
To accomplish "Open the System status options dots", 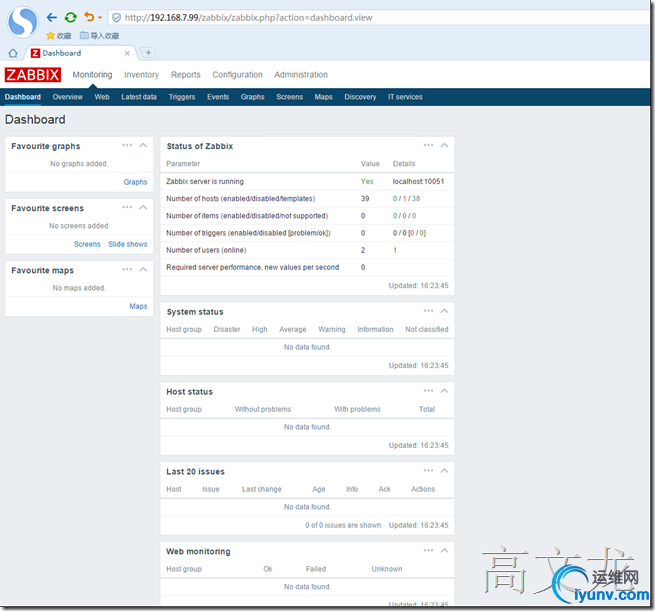I will pyautogui.click(x=428, y=311).
